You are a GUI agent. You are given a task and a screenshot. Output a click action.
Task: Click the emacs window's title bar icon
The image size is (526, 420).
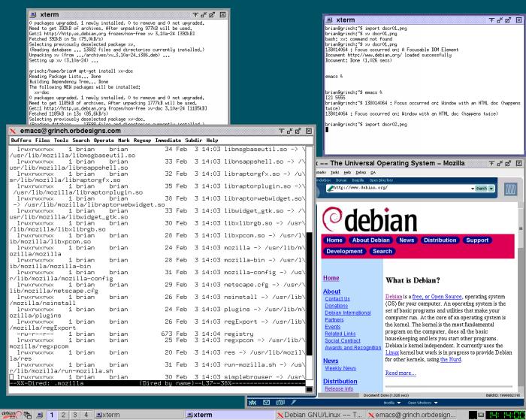[14, 131]
